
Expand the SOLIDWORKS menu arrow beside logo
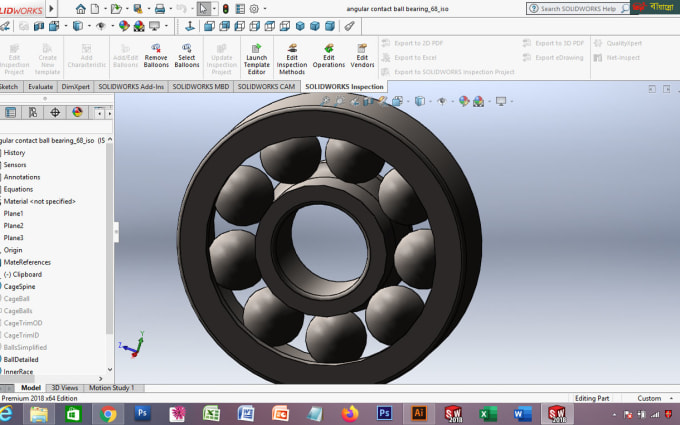[52, 9]
